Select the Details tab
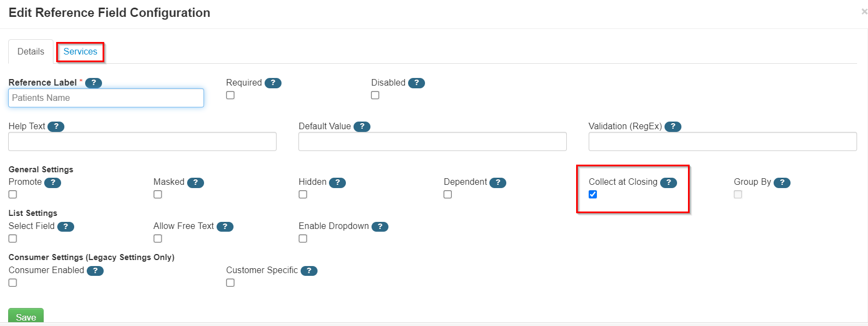 [31, 51]
